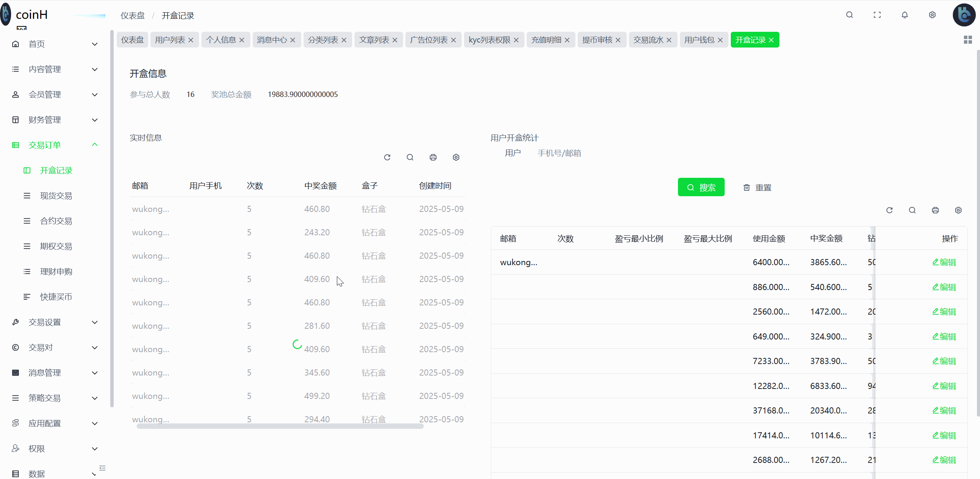The height and width of the screenshot is (479, 980).
Task: Refresh the 实时信息 table
Action: (x=387, y=157)
